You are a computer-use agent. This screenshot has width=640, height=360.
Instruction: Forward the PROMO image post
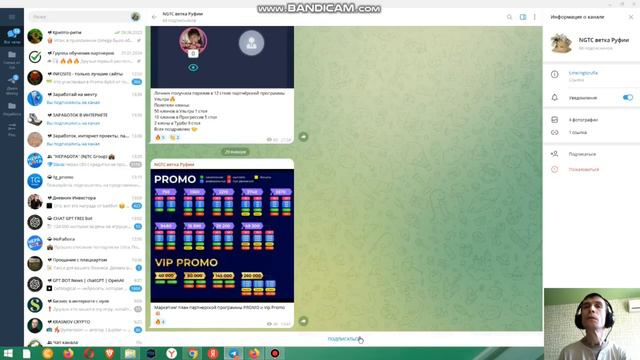coord(303,321)
